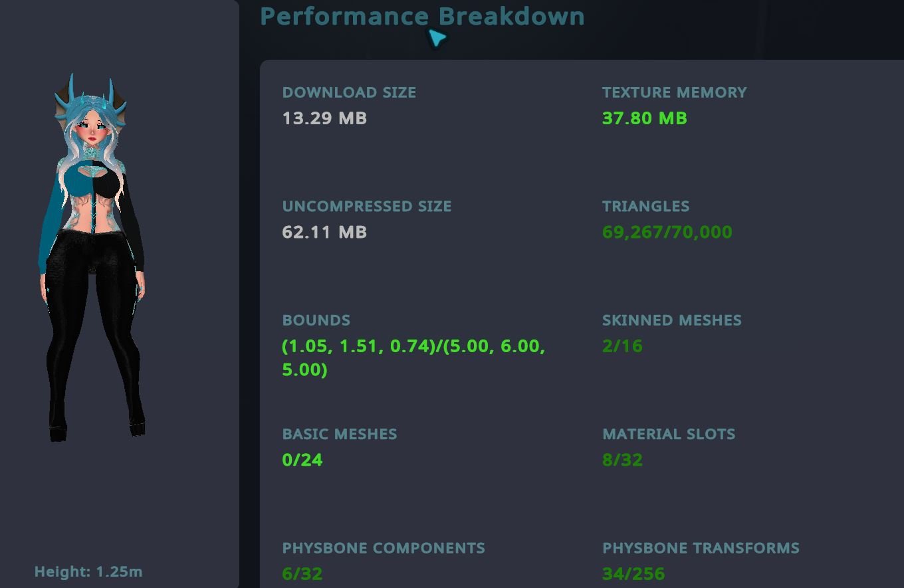Click the Basic Meshes label
Image resolution: width=904 pixels, height=588 pixels.
339,434
